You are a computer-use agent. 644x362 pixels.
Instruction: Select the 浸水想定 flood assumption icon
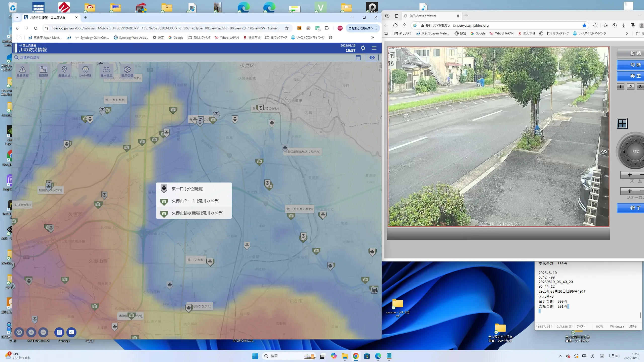pyautogui.click(x=106, y=71)
